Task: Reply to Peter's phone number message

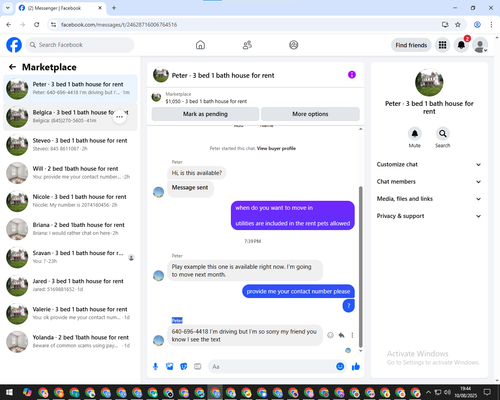Action: 341,335
